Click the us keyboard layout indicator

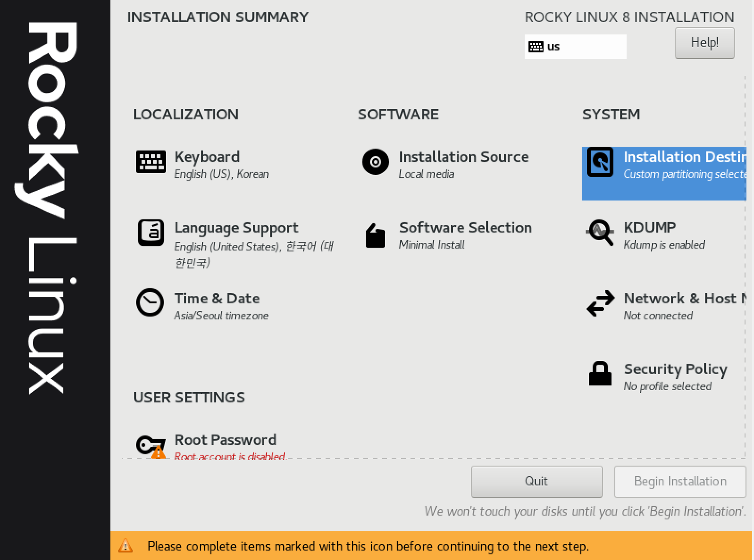[575, 47]
